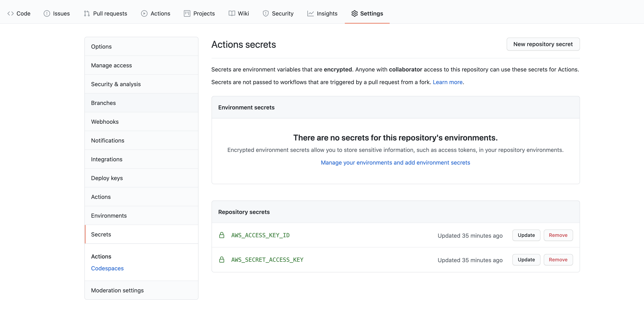Click the Settings gear icon
644x312 pixels.
(x=354, y=13)
